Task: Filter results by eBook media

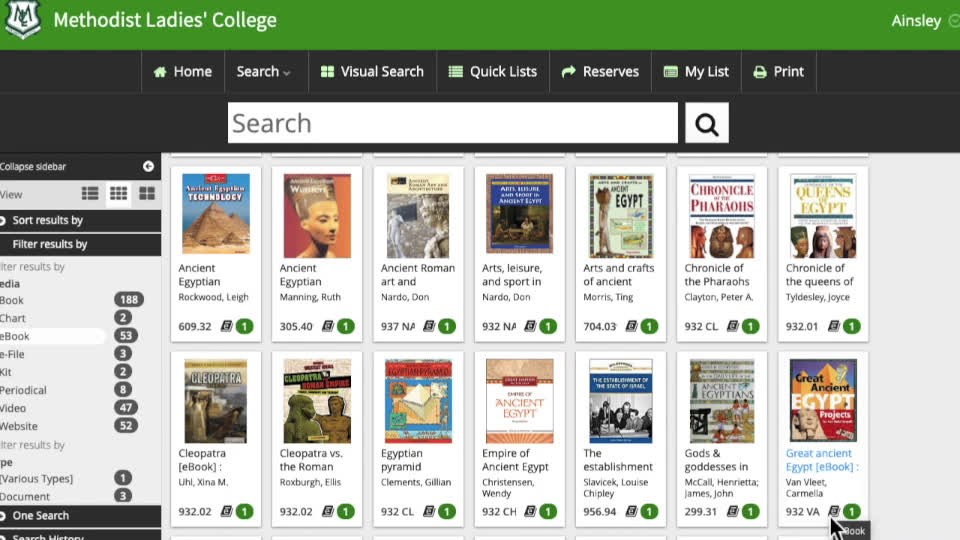Action: 16,336
